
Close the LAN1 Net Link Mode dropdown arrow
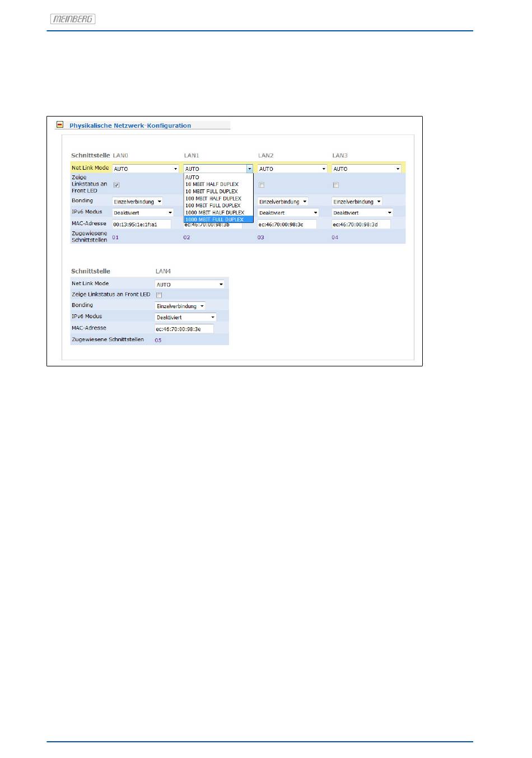point(249,169)
